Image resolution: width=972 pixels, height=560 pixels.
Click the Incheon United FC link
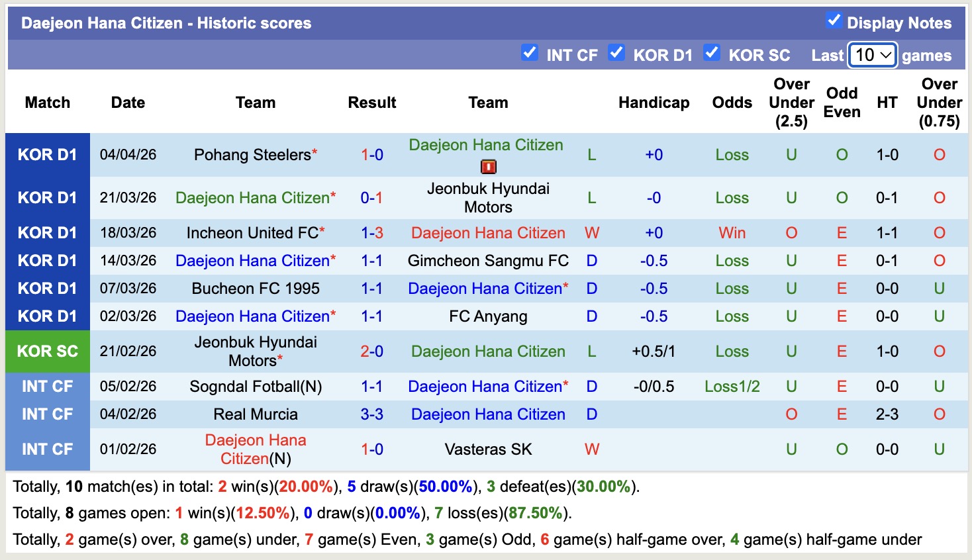coord(251,232)
